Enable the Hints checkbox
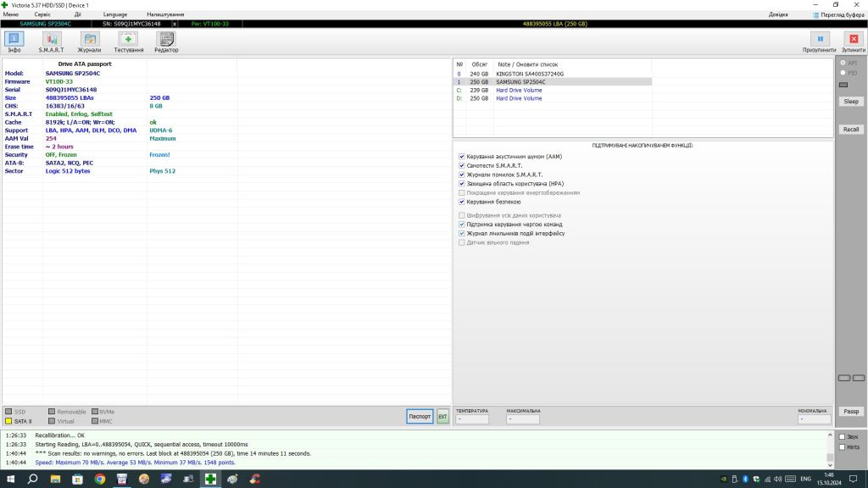This screenshot has width=868, height=488. click(x=842, y=447)
